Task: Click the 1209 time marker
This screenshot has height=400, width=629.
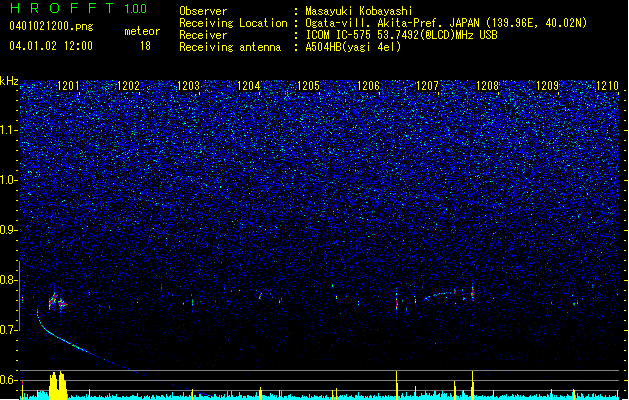Action: point(548,85)
